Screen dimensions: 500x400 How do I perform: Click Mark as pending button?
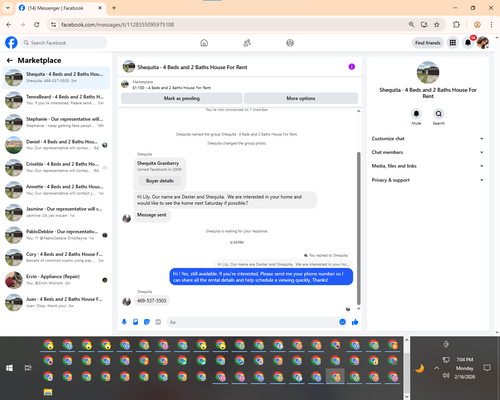[x=182, y=98]
